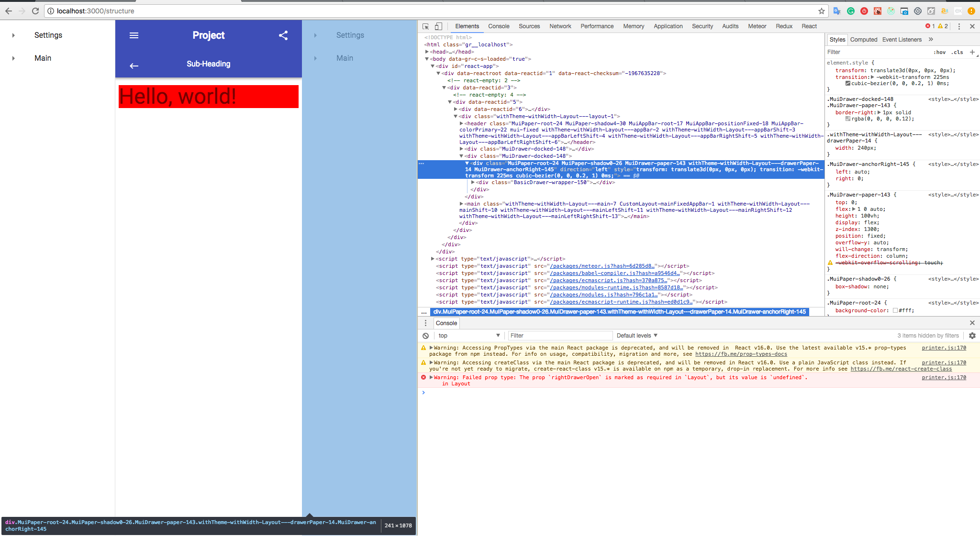Click the rgba border color swatch
The height and width of the screenshot is (536, 980).
(848, 119)
